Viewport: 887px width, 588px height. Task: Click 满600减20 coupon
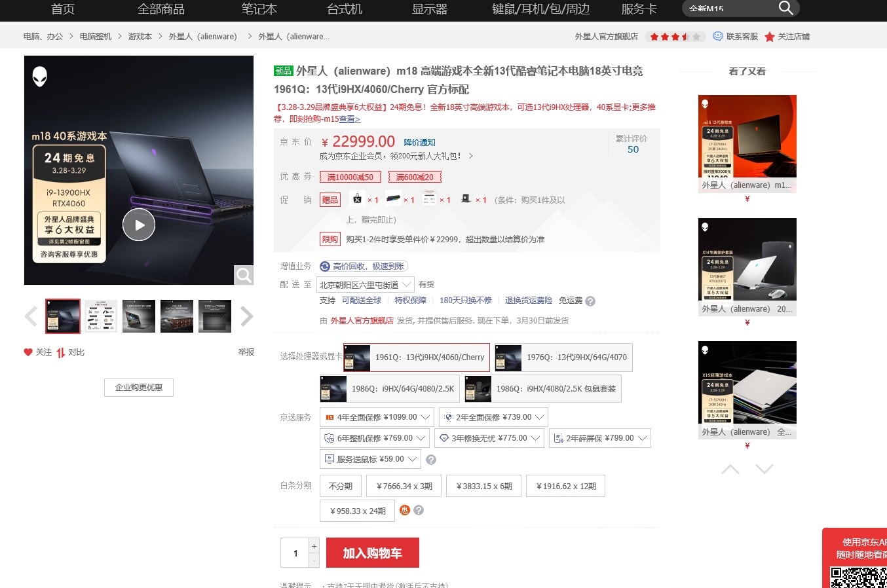point(415,177)
